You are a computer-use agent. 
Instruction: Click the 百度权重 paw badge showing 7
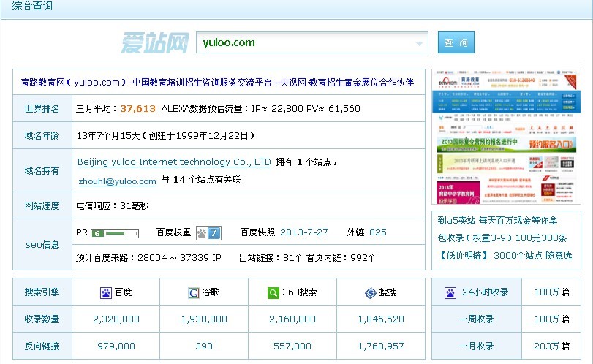[208, 233]
